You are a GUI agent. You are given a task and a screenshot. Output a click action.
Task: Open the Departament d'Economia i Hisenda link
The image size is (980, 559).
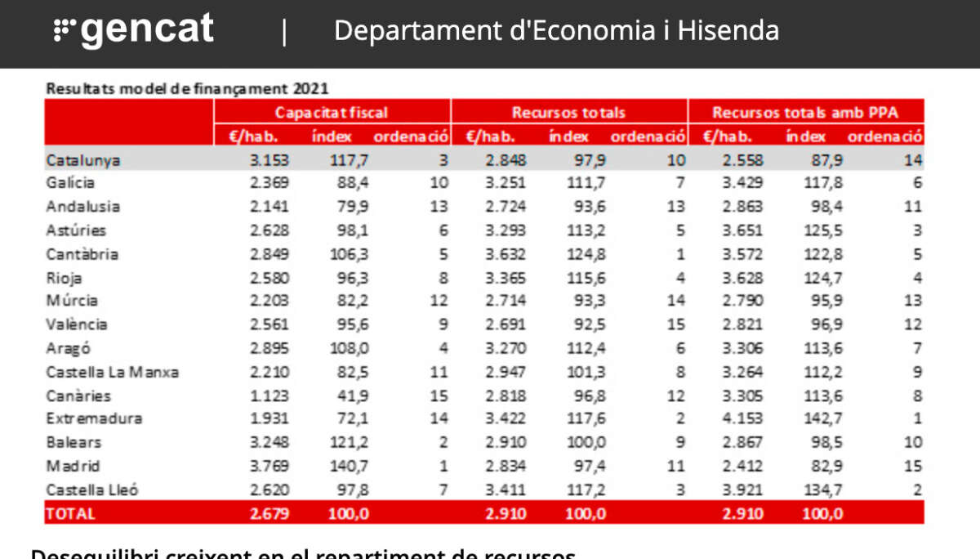coord(556,31)
